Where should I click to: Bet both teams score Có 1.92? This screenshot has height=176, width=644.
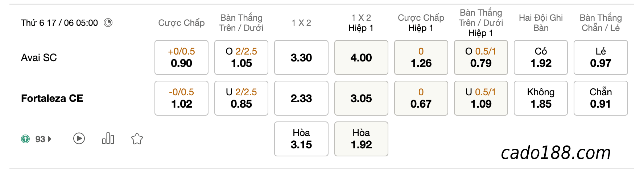click(541, 57)
